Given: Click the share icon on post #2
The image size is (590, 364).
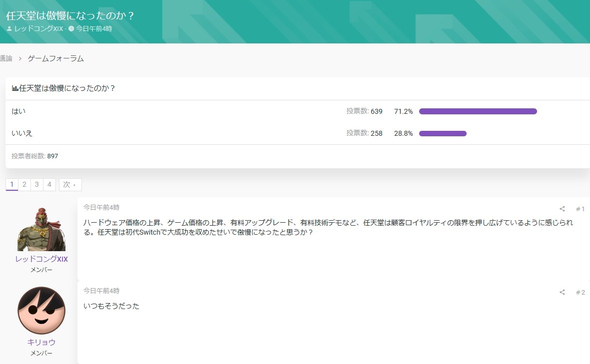Looking at the screenshot, I should click(x=562, y=293).
